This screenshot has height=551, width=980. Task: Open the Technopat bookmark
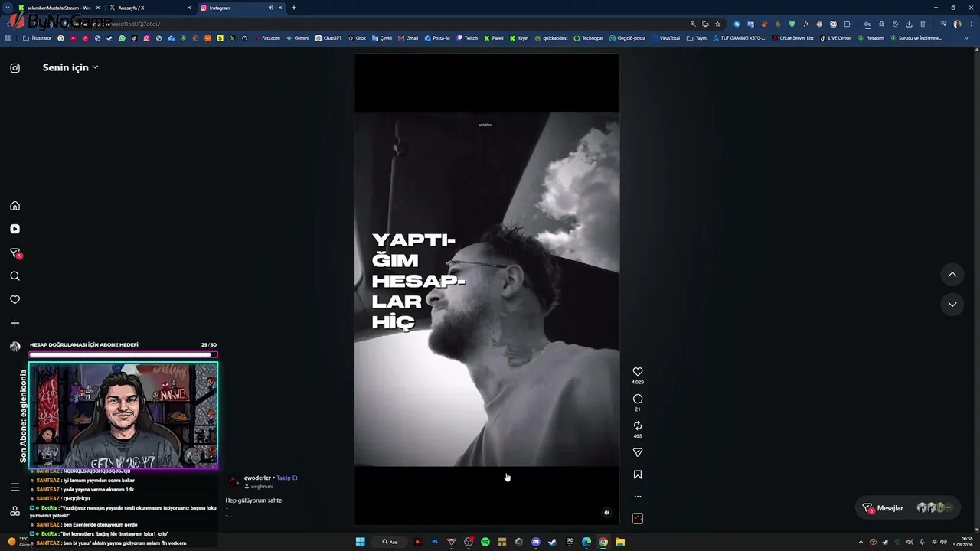[x=588, y=38]
